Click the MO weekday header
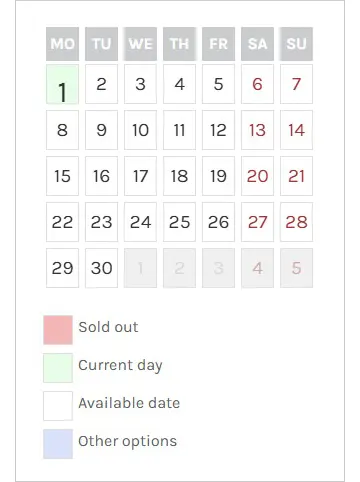The height and width of the screenshot is (482, 360). (x=62, y=44)
